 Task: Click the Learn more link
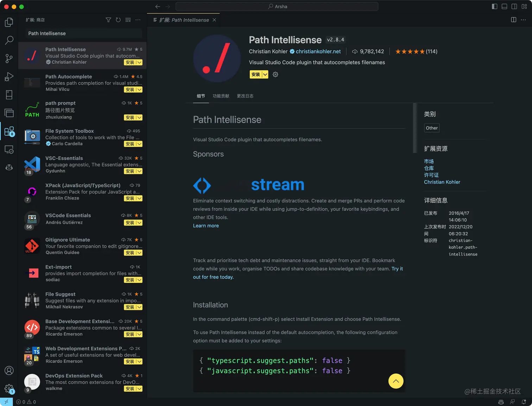[206, 226]
